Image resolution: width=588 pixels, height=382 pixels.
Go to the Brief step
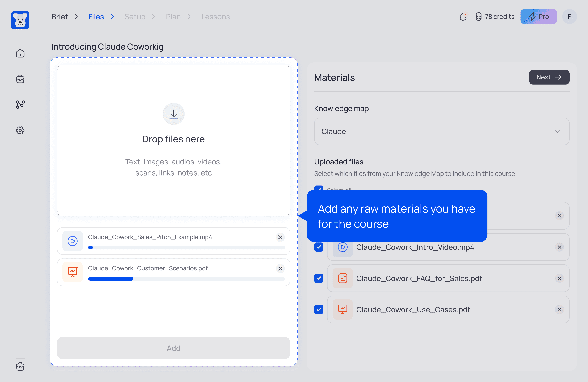(x=60, y=17)
